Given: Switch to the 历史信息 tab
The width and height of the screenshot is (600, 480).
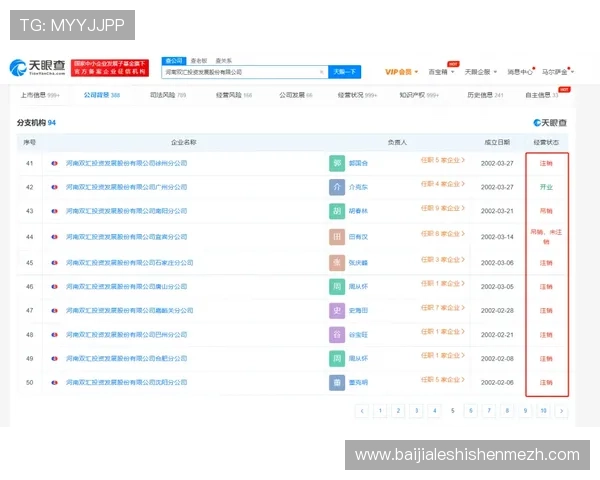Looking at the screenshot, I should point(485,95).
